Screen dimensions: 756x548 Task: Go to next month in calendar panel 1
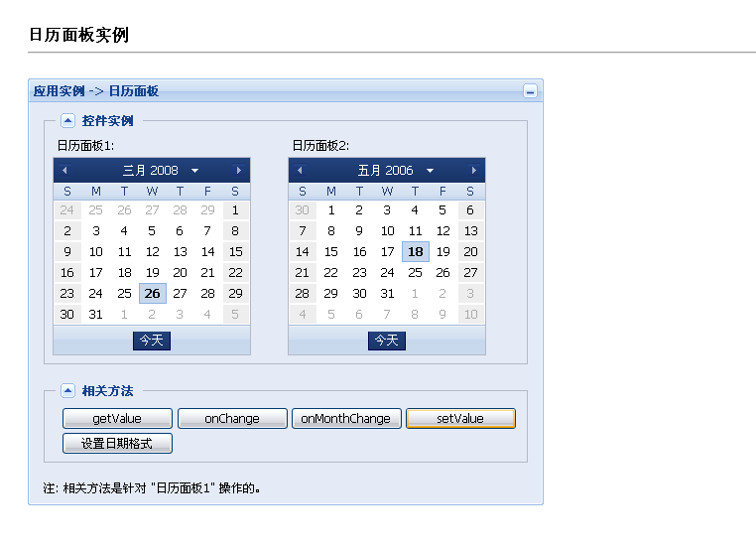[x=239, y=171]
